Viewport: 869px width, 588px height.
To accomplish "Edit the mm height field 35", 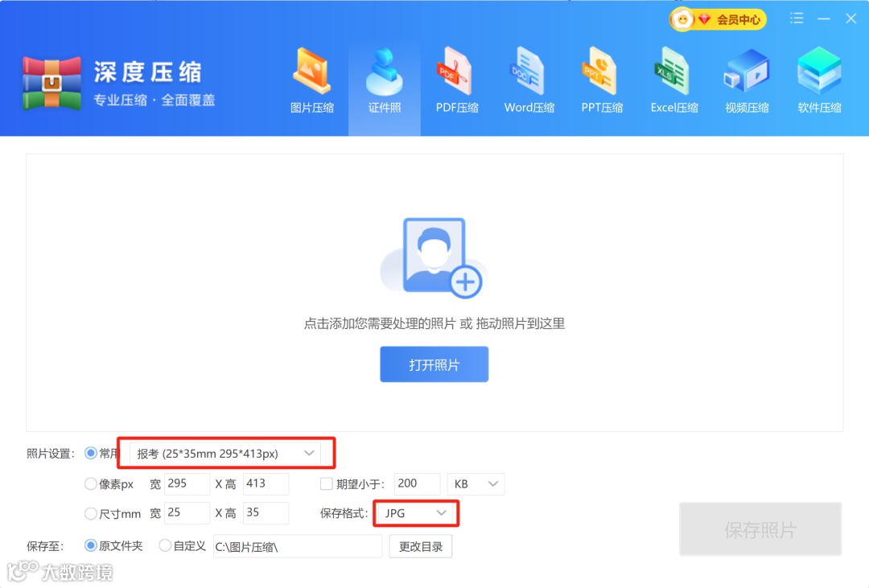I will 266,513.
